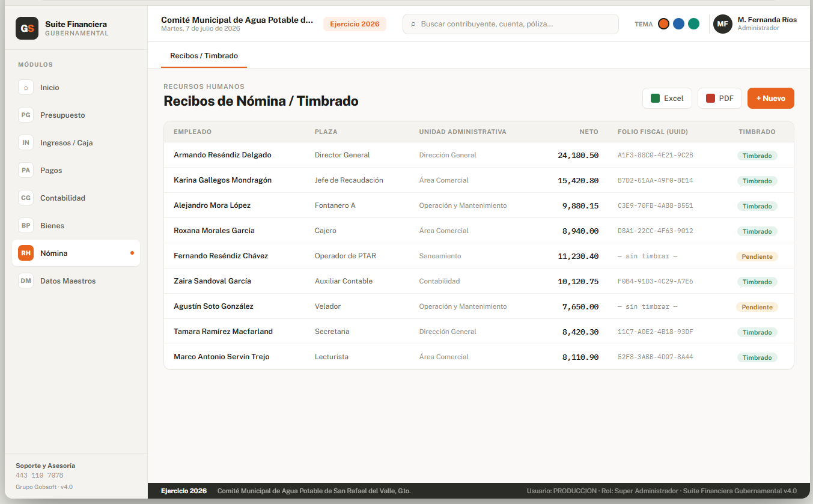The image size is (813, 504).
Task: Click Timbrado status for Zaira Sandoval García
Action: (x=757, y=282)
